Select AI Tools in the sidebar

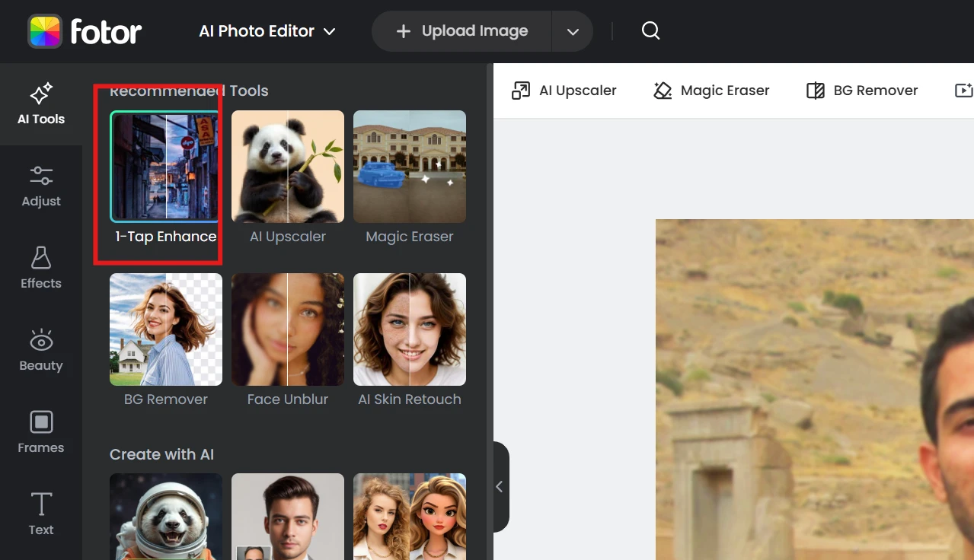coord(41,104)
